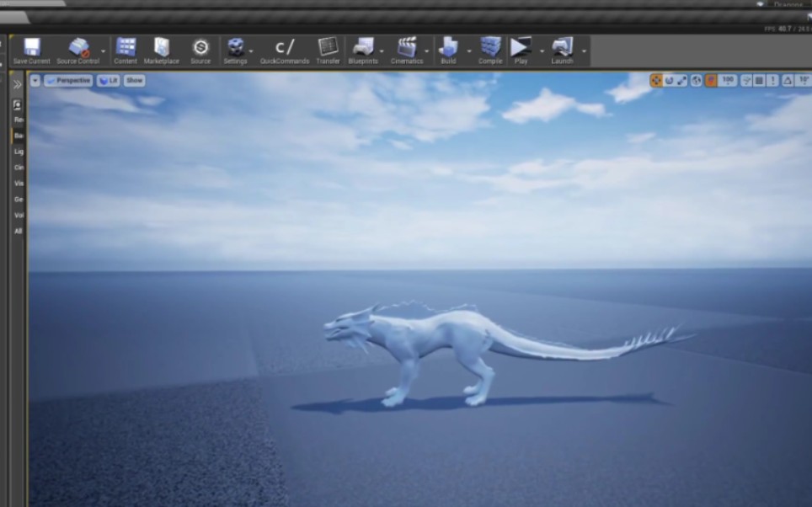Open the Show flags menu in the viewport
The image size is (812, 507).
tap(134, 81)
